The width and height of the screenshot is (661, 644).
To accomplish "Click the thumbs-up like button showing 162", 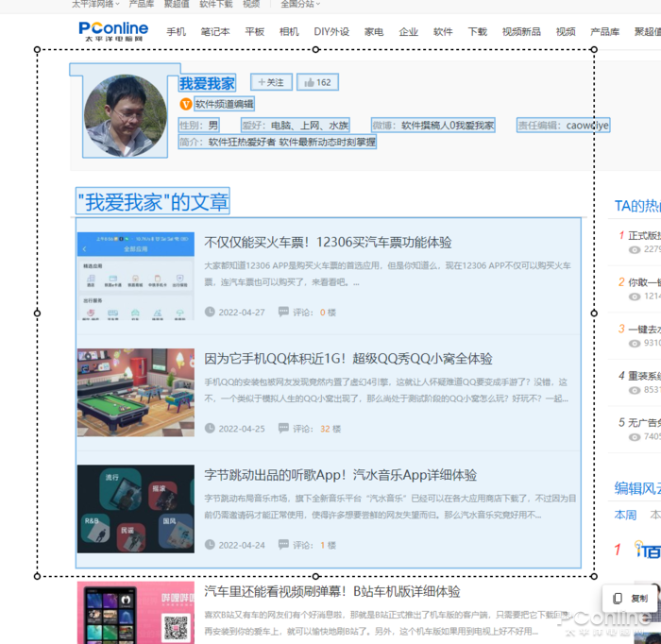I will tap(317, 83).
